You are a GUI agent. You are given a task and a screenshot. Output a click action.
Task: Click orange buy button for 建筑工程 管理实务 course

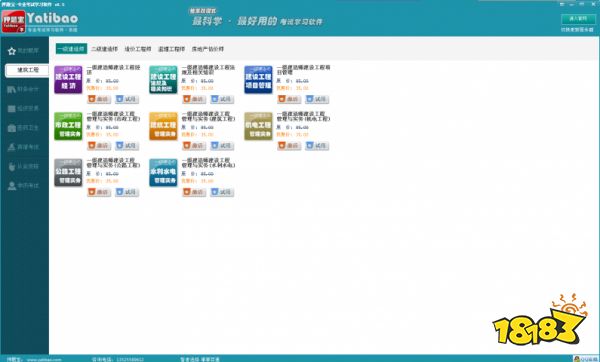point(194,145)
